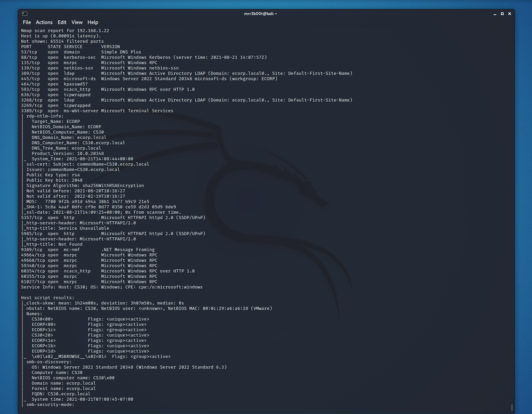Click the 9389/tcp mc-nmf line
The height and width of the screenshot is (414, 532).
tap(88, 250)
